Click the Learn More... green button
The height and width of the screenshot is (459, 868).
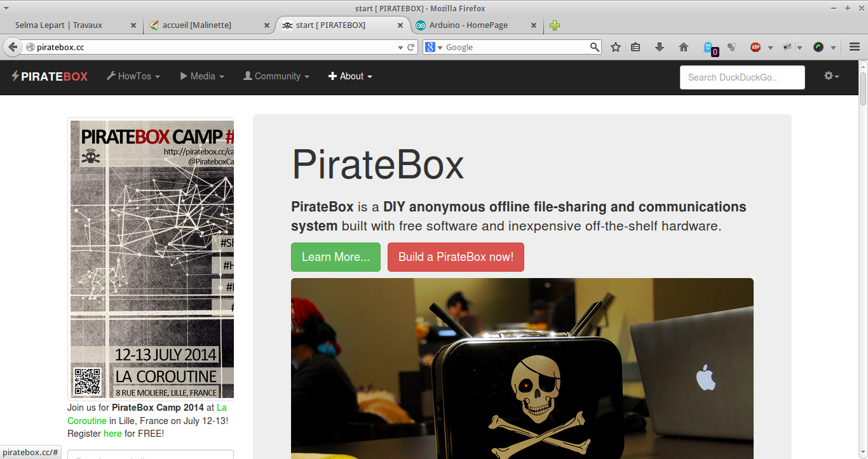[336, 257]
